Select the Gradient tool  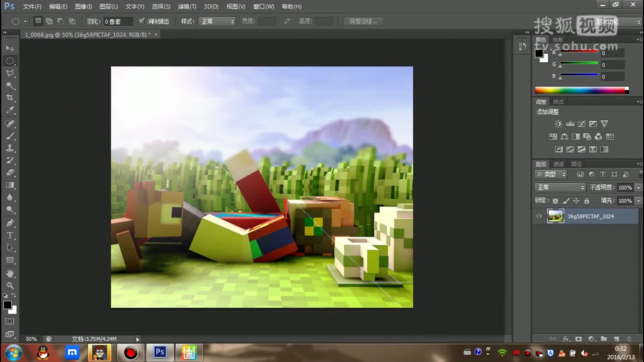pos(10,185)
